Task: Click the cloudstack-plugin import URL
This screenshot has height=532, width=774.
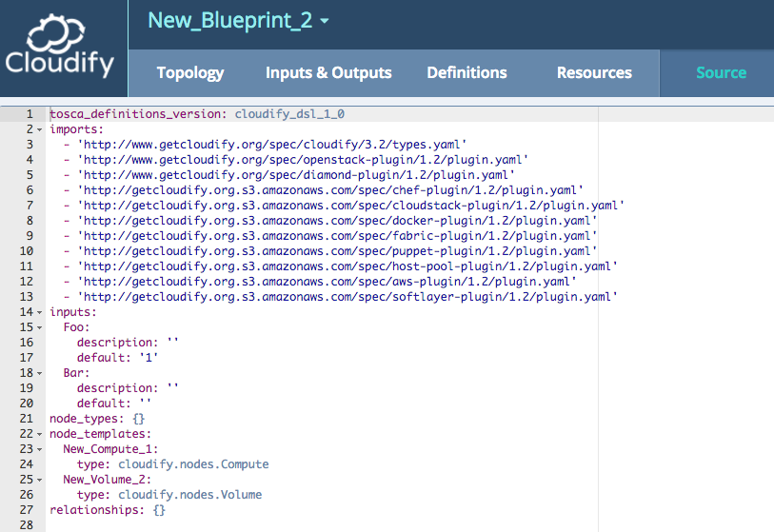Action: tap(351, 206)
